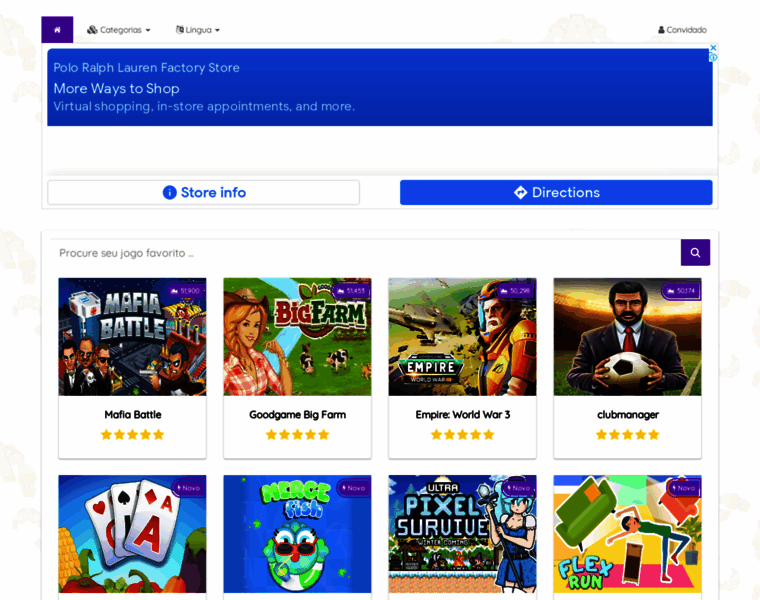
Task: Check the plays badge on Empire
Action: (516, 291)
